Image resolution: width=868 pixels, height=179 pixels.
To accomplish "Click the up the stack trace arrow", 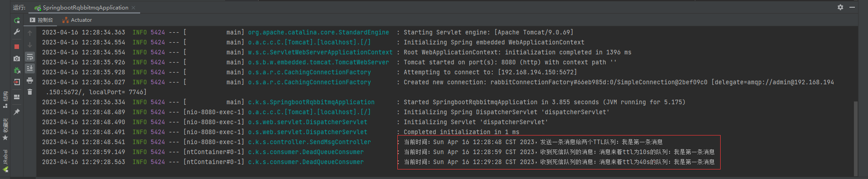I will click(x=30, y=33).
